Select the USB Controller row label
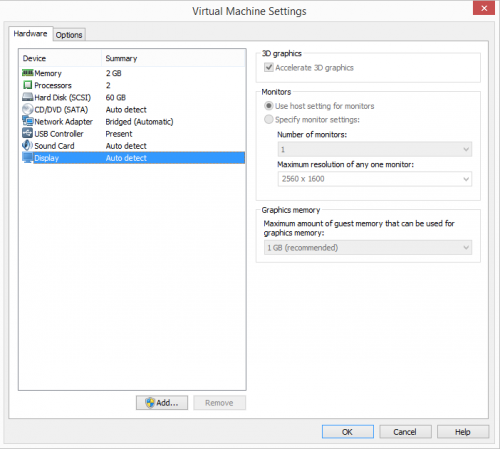The height and width of the screenshot is (449, 500). point(59,134)
